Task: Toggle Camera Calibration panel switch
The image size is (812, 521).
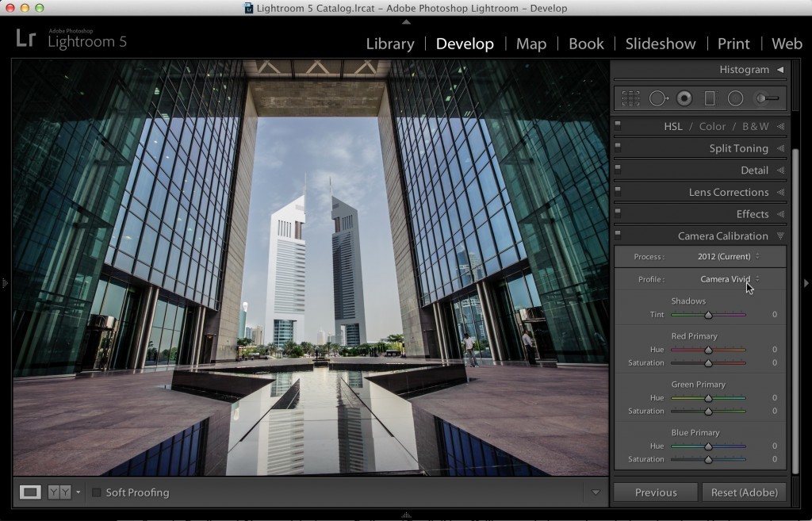Action: 618,235
